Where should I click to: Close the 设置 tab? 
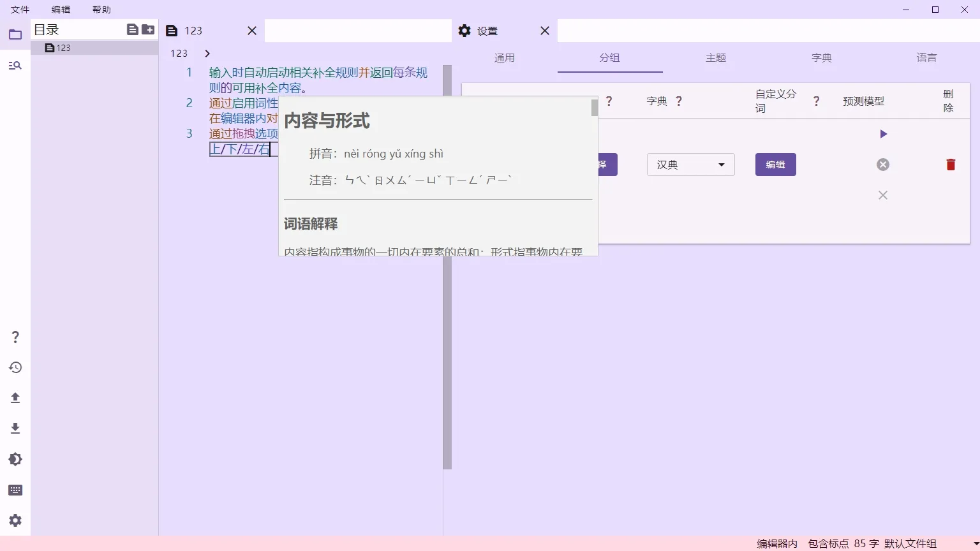click(x=545, y=31)
